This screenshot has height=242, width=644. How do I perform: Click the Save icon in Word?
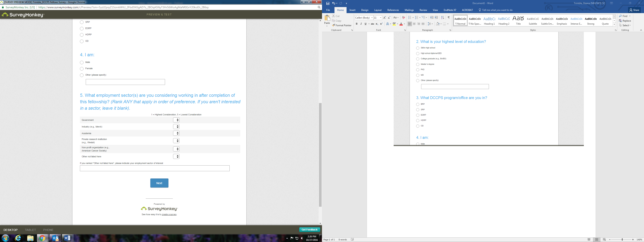pos(328,3)
